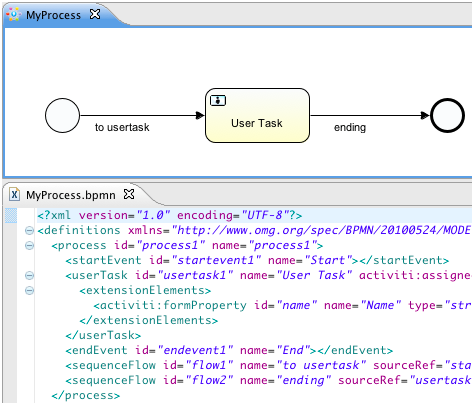Close the MyProcess.bpmn editor tab
Screen dimensions: 474x405
(x=129, y=194)
